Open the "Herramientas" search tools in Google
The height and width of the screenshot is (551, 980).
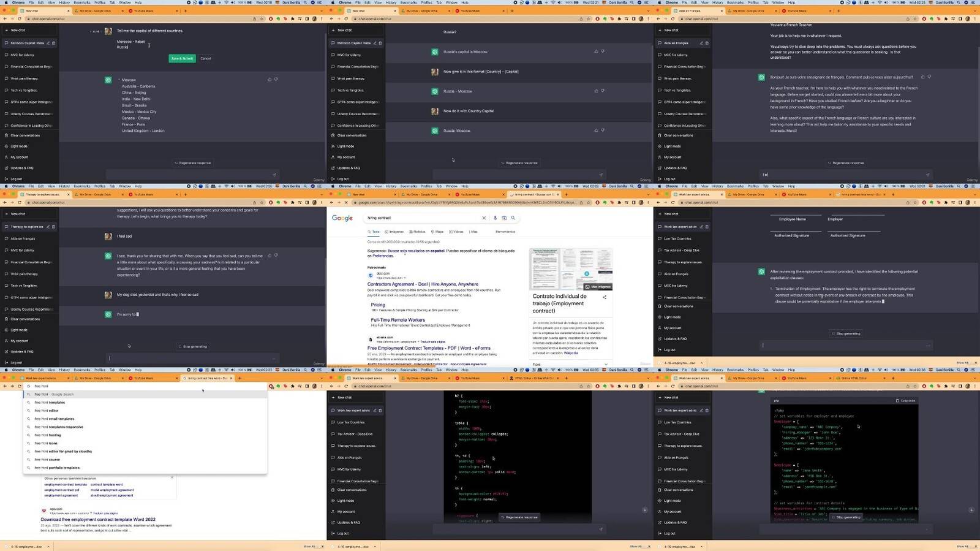tap(505, 232)
